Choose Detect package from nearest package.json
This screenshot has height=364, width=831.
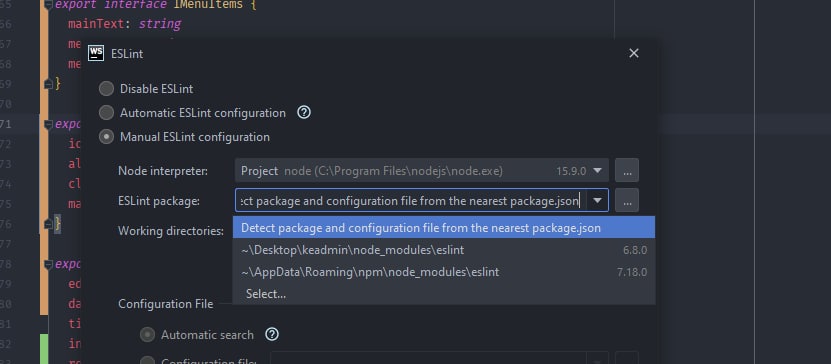pyautogui.click(x=444, y=227)
